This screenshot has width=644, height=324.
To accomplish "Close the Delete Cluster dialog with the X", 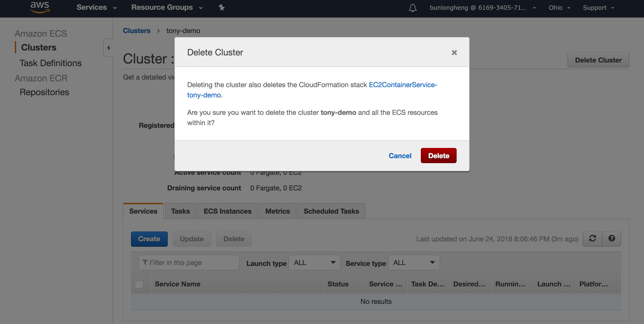I will click(454, 53).
